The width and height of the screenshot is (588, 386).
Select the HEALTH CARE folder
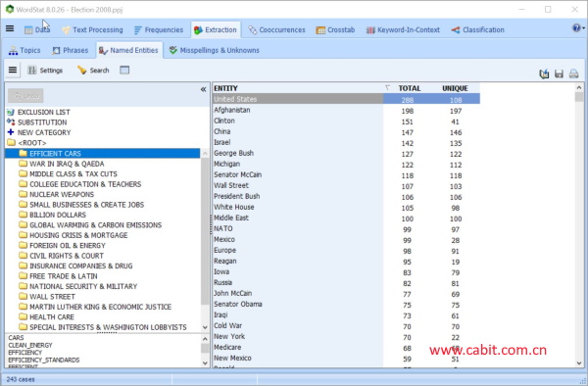[46, 316]
